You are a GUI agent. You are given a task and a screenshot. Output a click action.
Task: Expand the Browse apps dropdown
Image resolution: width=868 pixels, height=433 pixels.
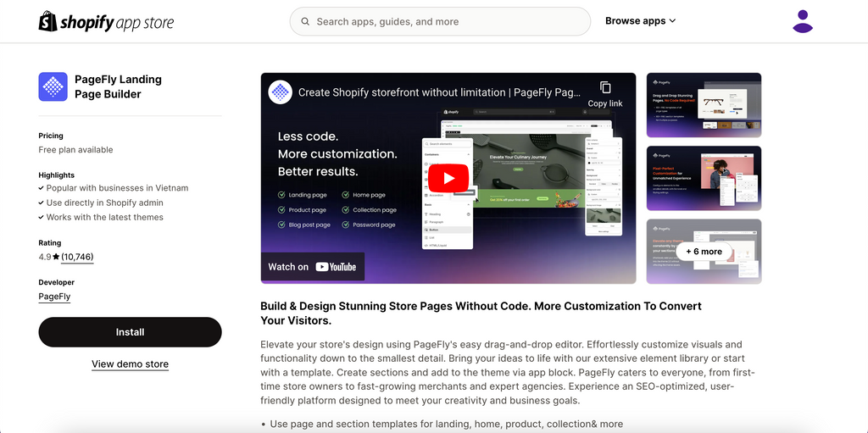coord(641,21)
